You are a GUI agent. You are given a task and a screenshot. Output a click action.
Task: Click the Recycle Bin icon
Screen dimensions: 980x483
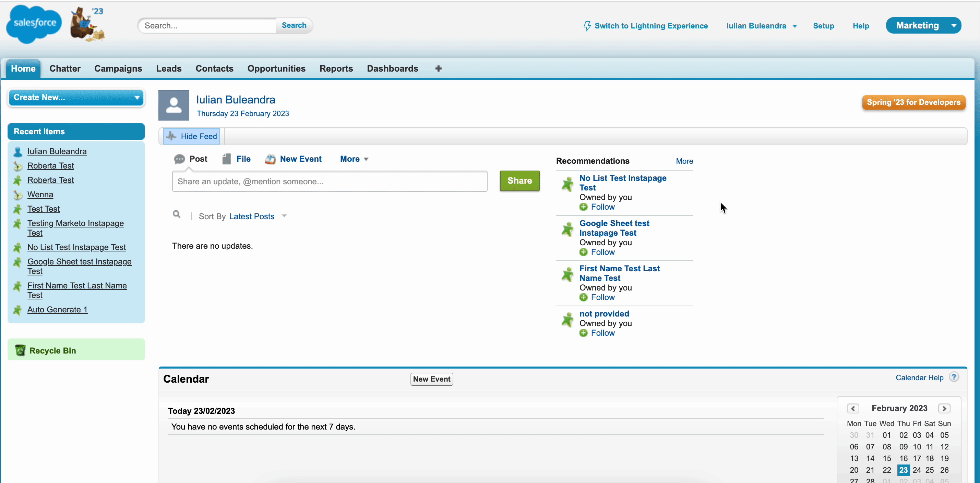(20, 350)
